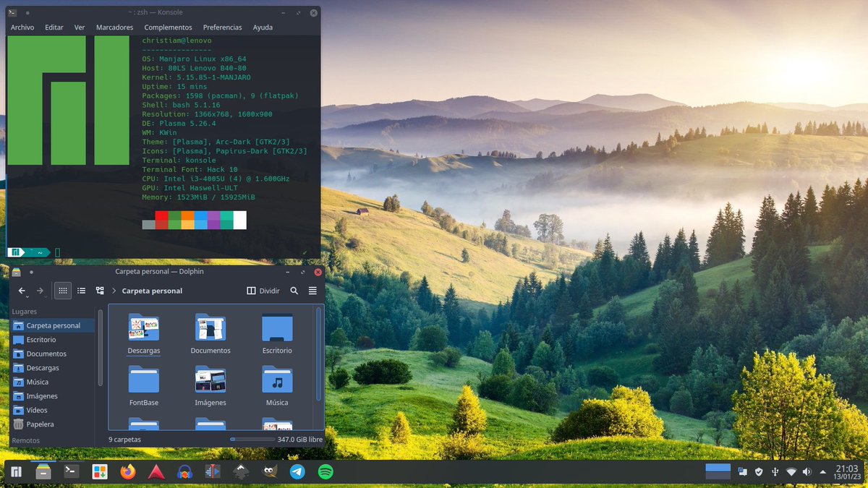The width and height of the screenshot is (868, 488).
Task: Launch Inkscape from the taskbar
Action: [x=239, y=471]
